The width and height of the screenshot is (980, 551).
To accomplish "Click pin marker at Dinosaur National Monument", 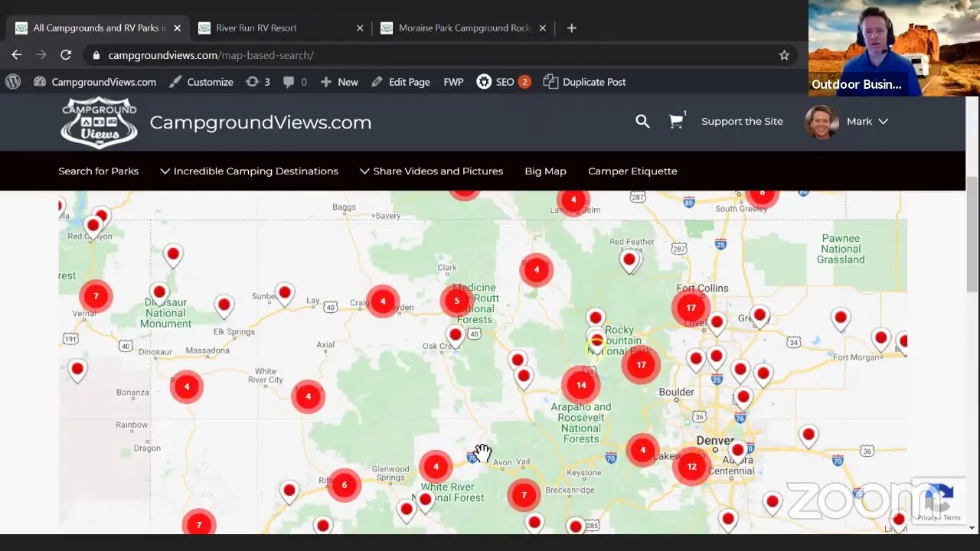I will (x=159, y=293).
